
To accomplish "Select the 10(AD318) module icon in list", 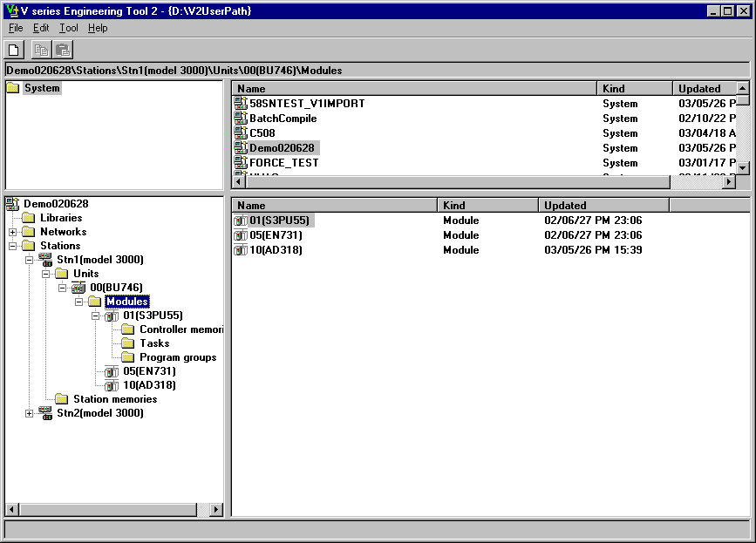I will [x=241, y=250].
